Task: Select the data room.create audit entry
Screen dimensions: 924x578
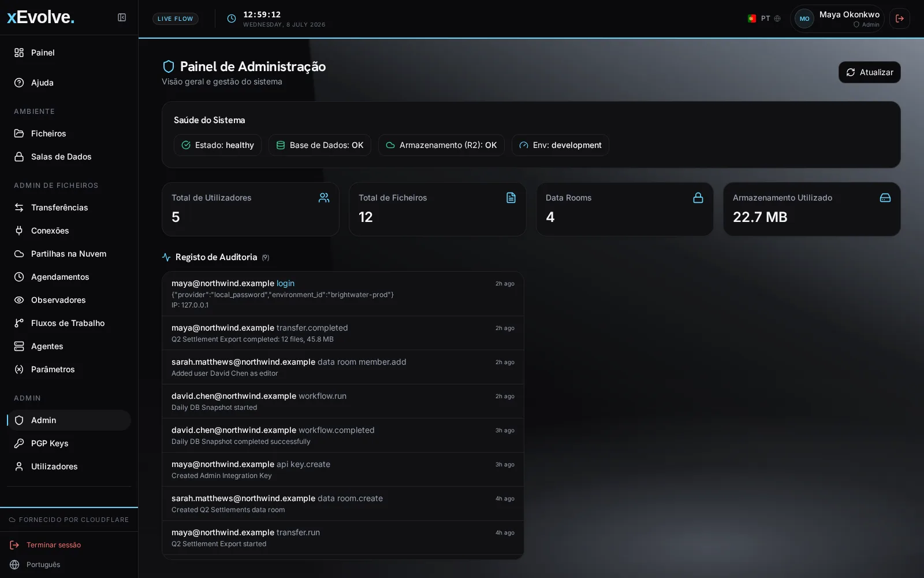Action: [343, 503]
